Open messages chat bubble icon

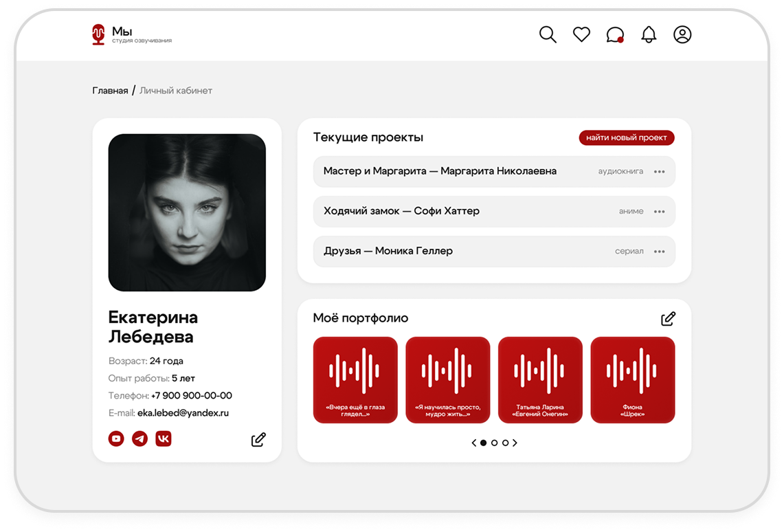tap(615, 35)
